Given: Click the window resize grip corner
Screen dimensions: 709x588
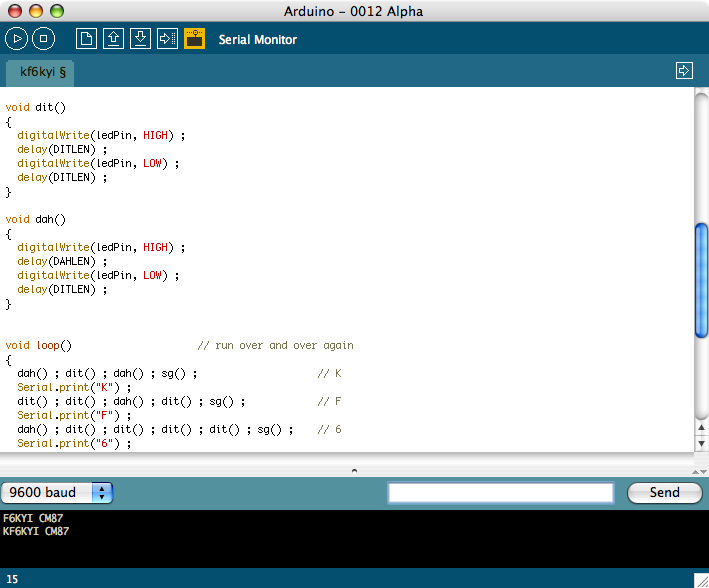Looking at the screenshot, I should click(x=701, y=581).
